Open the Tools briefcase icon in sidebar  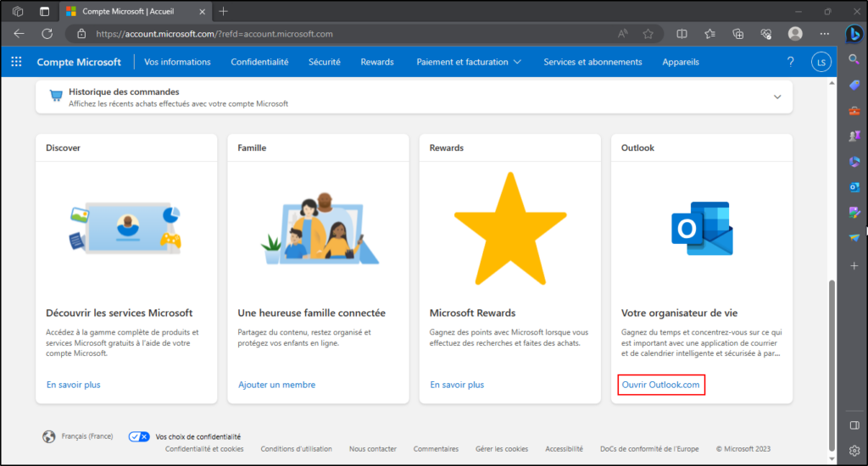[854, 111]
